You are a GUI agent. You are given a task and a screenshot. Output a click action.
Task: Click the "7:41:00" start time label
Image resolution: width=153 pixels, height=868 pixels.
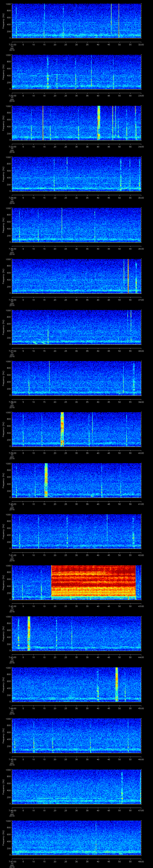(12, 555)
